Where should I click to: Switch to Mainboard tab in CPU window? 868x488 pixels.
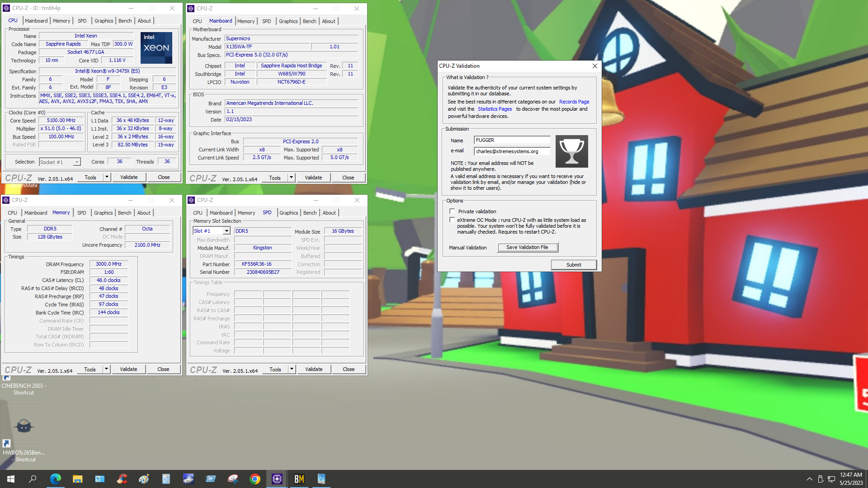coord(36,21)
